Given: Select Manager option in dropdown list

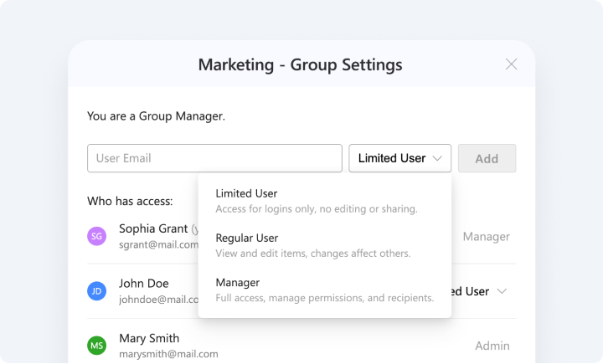Looking at the screenshot, I should coord(325,290).
